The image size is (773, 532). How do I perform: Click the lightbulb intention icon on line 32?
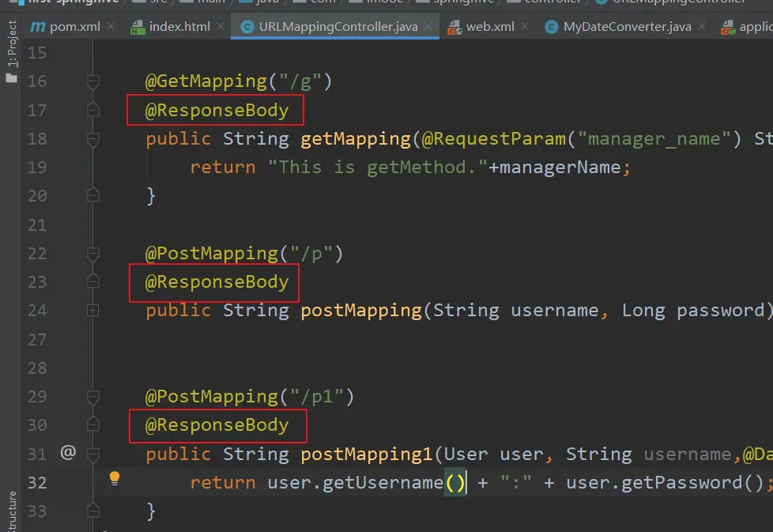coord(115,478)
